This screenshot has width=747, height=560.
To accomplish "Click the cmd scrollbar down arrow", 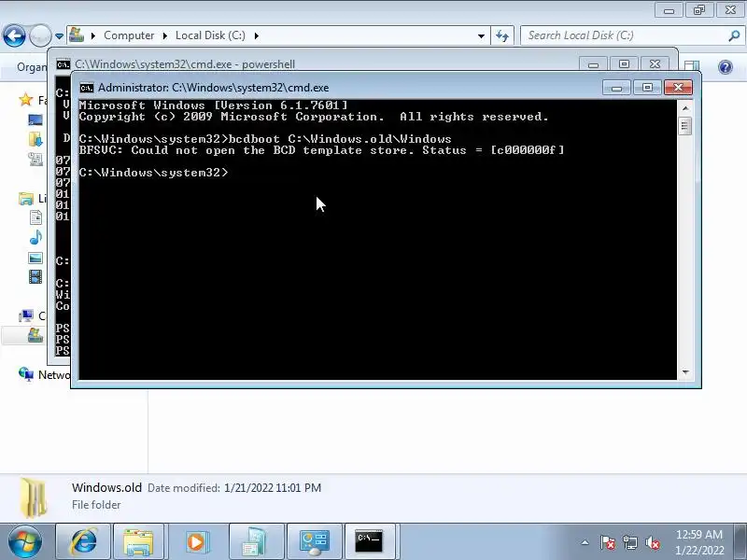I will 685,372.
